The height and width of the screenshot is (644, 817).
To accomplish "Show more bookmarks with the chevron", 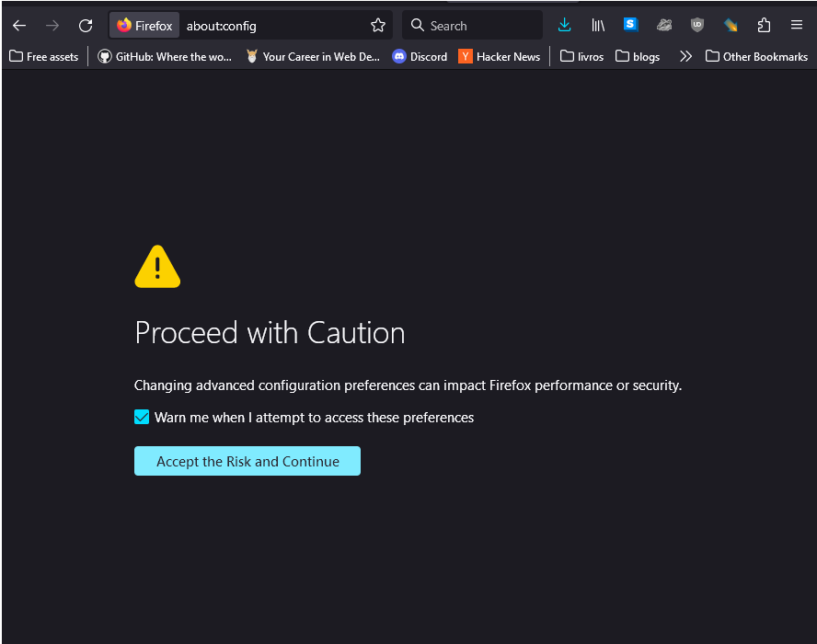I will 685,56.
